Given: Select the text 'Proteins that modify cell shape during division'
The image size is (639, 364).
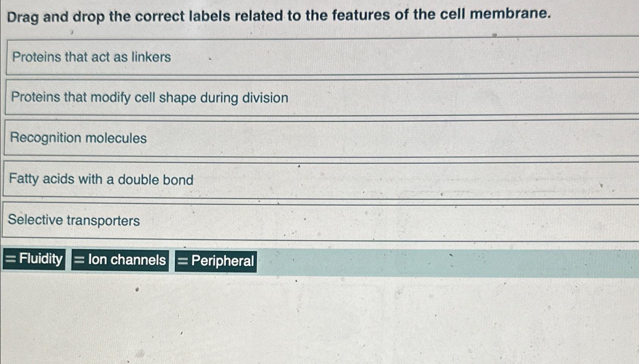Looking at the screenshot, I should tap(149, 98).
